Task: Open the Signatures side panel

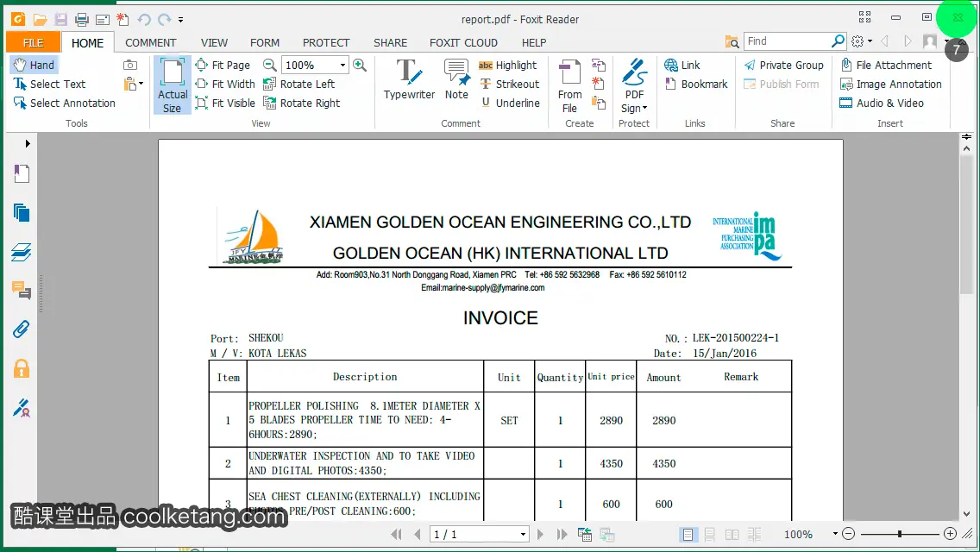Action: [22, 408]
